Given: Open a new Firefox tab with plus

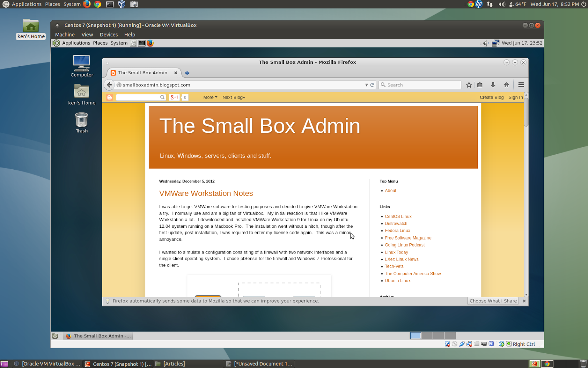Looking at the screenshot, I should (x=187, y=73).
